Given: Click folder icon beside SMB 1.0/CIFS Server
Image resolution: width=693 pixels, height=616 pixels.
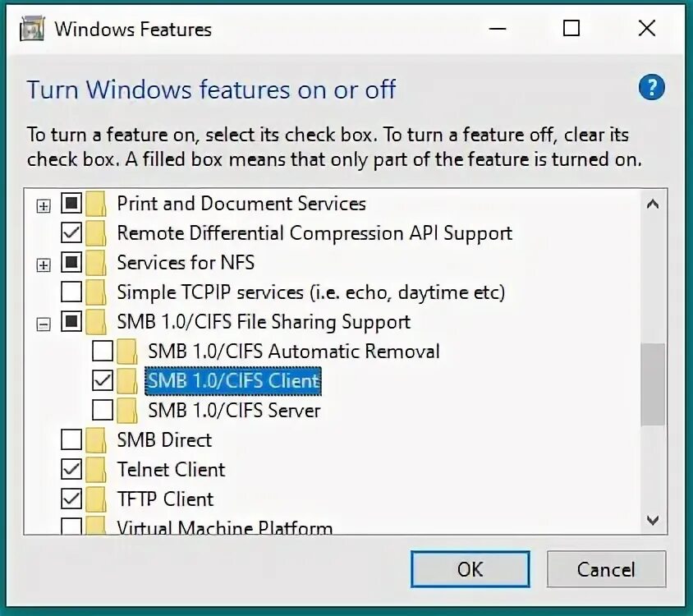Looking at the screenshot, I should (127, 411).
